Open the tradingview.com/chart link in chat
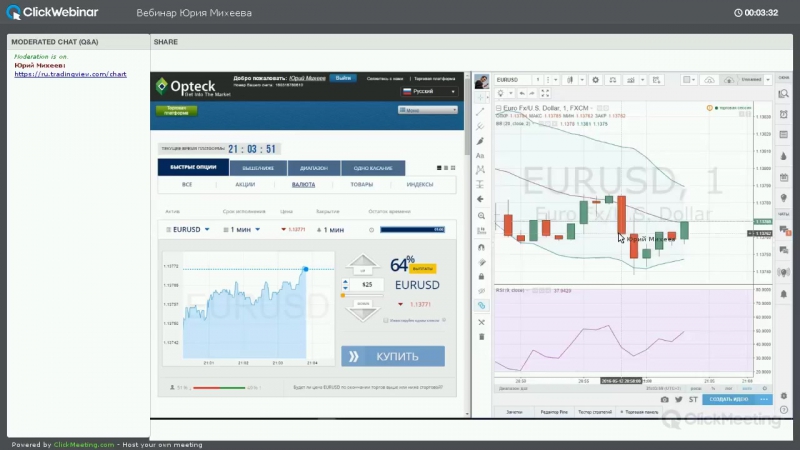The width and height of the screenshot is (800, 450). click(70, 74)
